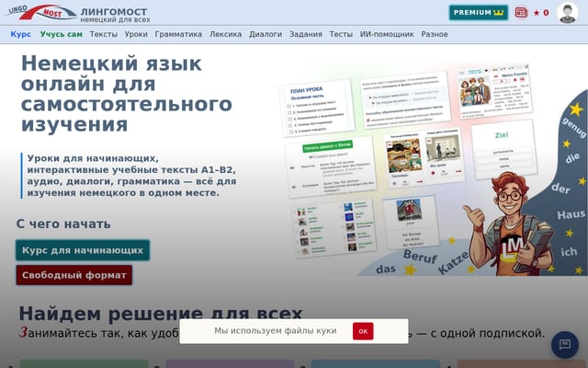
Task: Click Свободный формат button
Action: pyautogui.click(x=74, y=275)
